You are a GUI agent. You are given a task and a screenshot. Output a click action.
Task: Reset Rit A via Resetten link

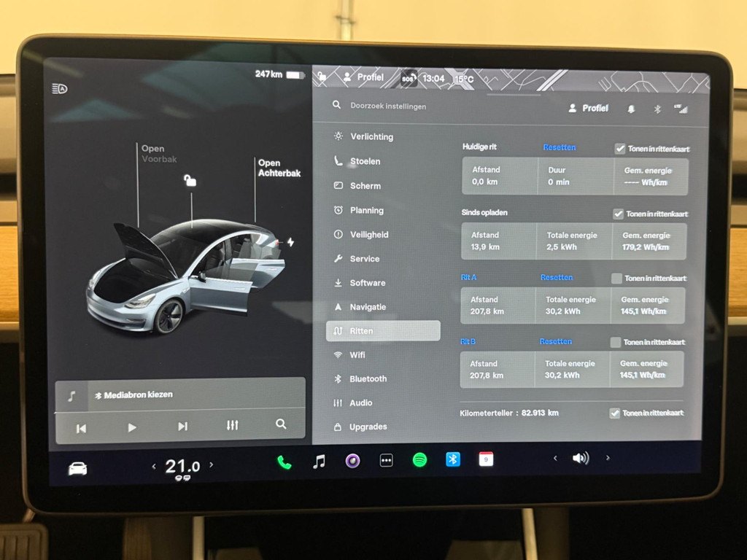[x=557, y=277]
